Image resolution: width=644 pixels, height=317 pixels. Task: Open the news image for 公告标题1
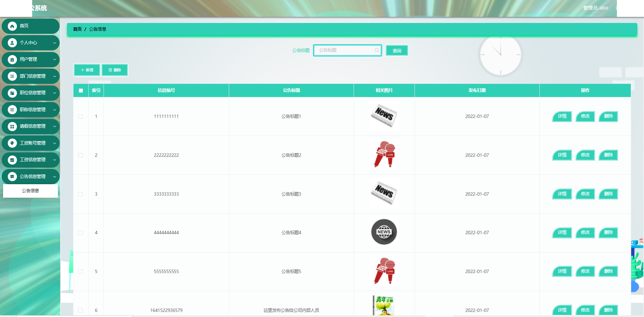(384, 116)
